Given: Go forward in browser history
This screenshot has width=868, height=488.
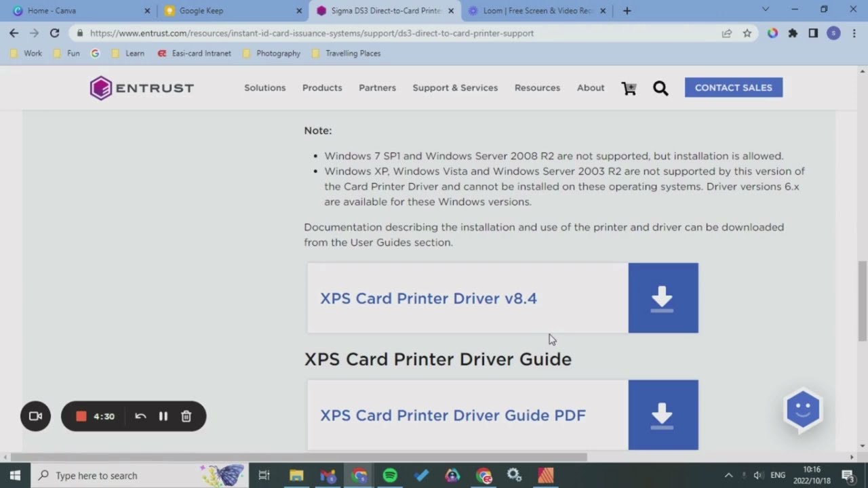Looking at the screenshot, I should click(x=34, y=33).
